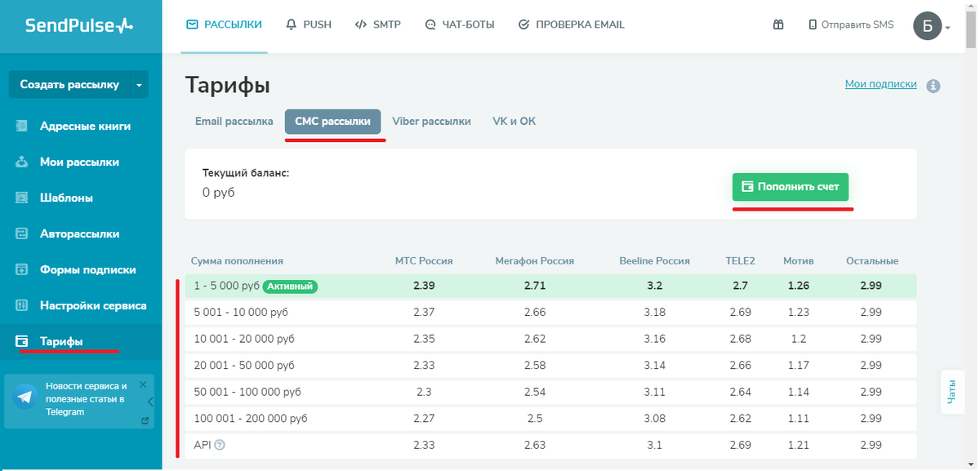Open the Мои рассылки sidebar icon
Image resolution: width=980 pixels, height=471 pixels.
coord(23,162)
